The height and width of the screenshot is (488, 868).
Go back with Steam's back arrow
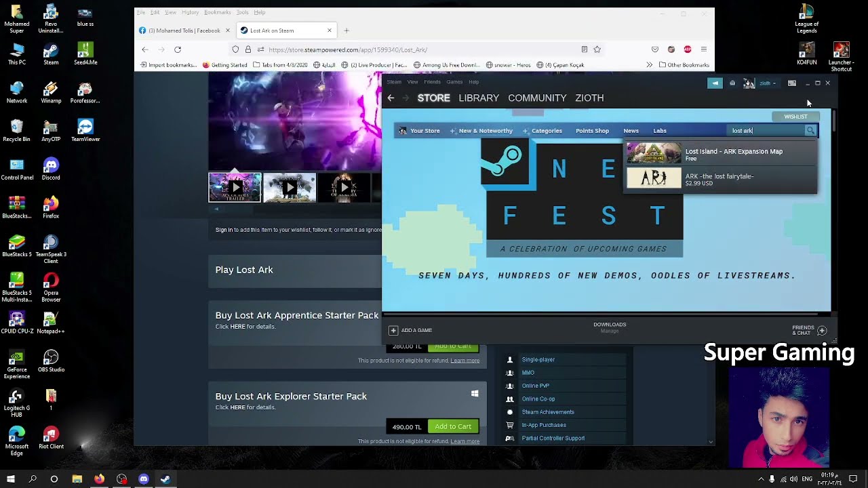[x=391, y=98]
